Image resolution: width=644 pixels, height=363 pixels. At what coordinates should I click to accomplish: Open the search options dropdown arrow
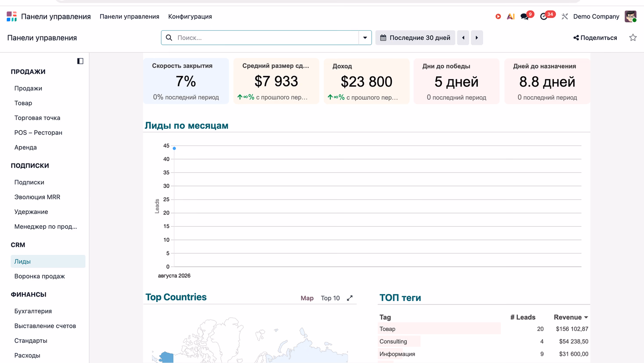pyautogui.click(x=365, y=38)
